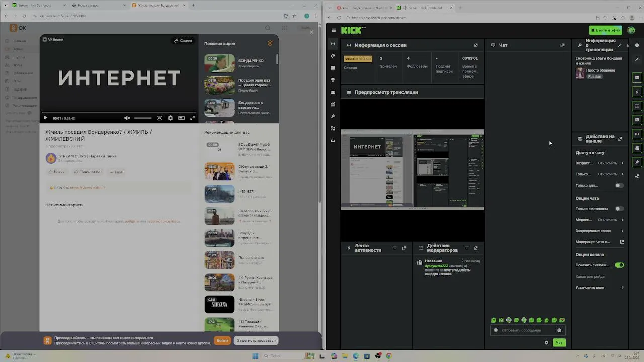Expand the Возраст chat access option
The height and width of the screenshot is (362, 644).
coord(600,163)
